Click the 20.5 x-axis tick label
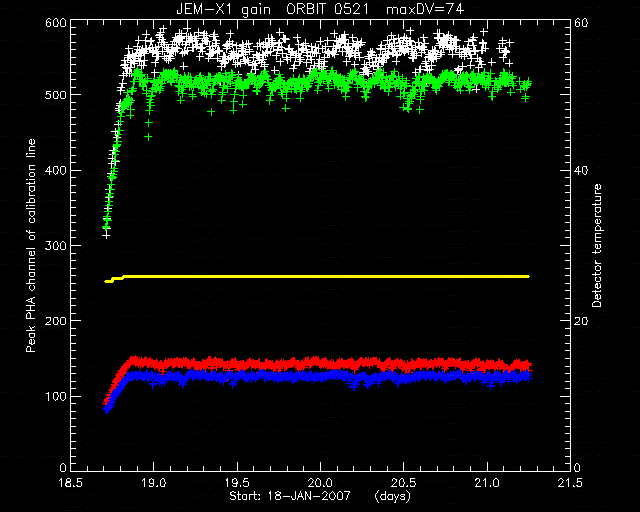The height and width of the screenshot is (512, 640). [403, 483]
